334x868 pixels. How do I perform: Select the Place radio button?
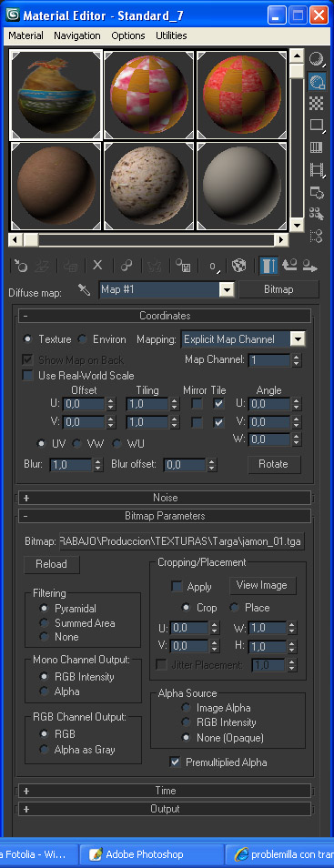coord(235,607)
